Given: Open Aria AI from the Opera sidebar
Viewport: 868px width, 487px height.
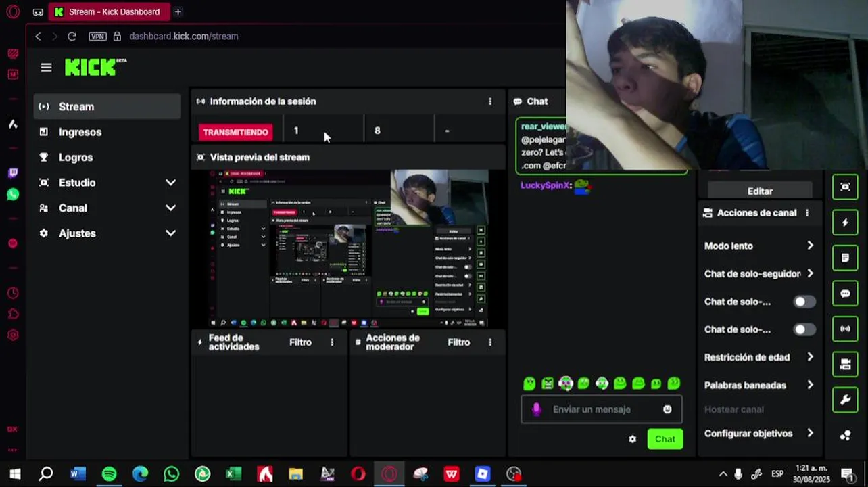Looking at the screenshot, I should pyautogui.click(x=13, y=124).
